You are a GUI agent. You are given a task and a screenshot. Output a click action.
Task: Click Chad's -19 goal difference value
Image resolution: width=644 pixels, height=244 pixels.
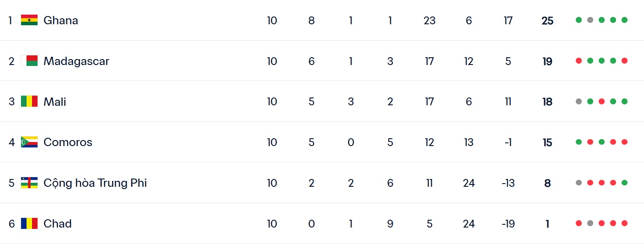coord(508,224)
